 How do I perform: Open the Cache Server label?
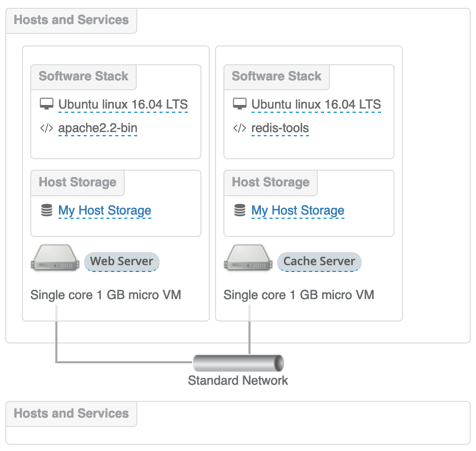click(x=319, y=262)
